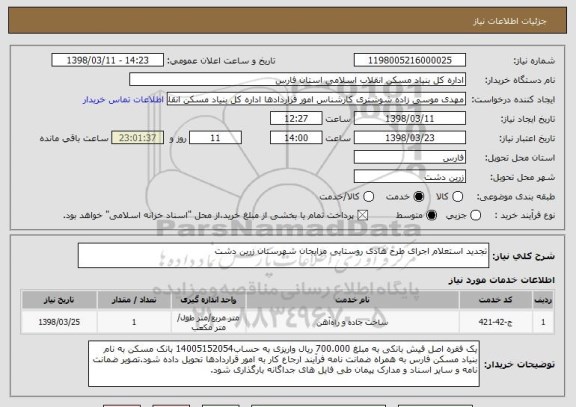This screenshot has width=576, height=407.
Task: Select the کالا/خدمت radio button
Action: click(x=368, y=197)
